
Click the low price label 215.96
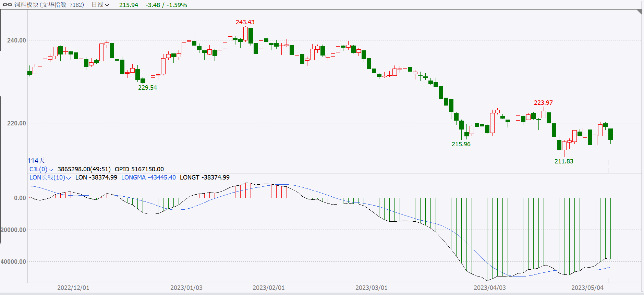click(x=461, y=144)
